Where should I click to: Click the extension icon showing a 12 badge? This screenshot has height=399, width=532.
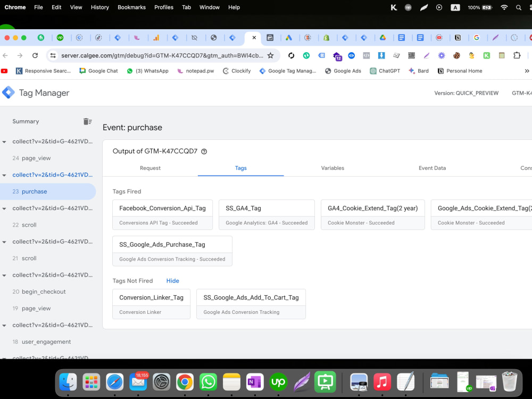coord(337,55)
